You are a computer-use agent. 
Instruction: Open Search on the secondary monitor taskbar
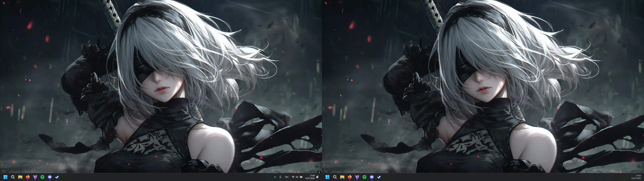[x=335, y=177]
